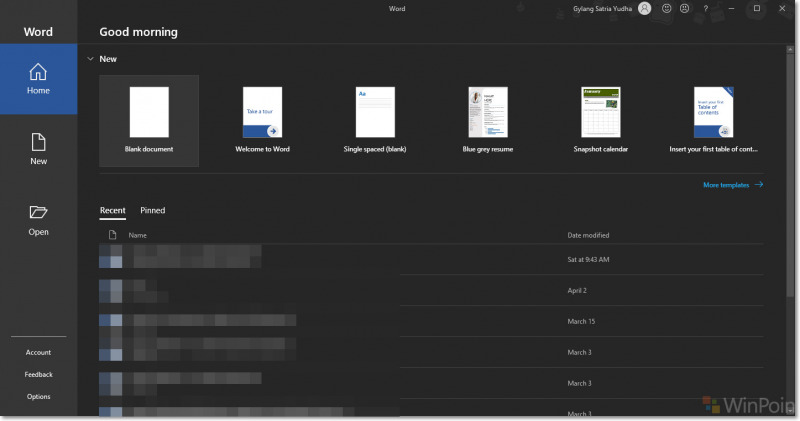Click the Gylang Satria Yudha account name
The height and width of the screenshot is (421, 800).
coord(602,9)
